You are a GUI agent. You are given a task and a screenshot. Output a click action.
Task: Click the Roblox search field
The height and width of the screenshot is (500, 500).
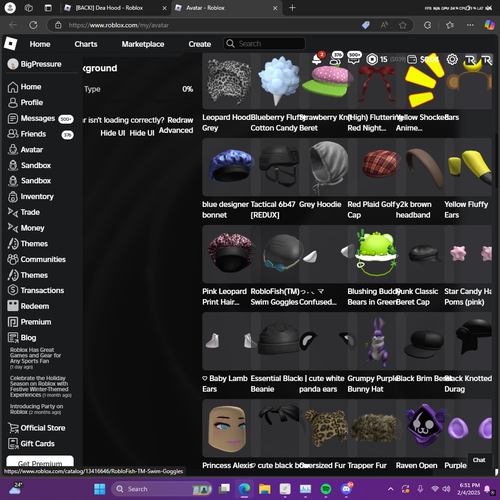pyautogui.click(x=264, y=44)
